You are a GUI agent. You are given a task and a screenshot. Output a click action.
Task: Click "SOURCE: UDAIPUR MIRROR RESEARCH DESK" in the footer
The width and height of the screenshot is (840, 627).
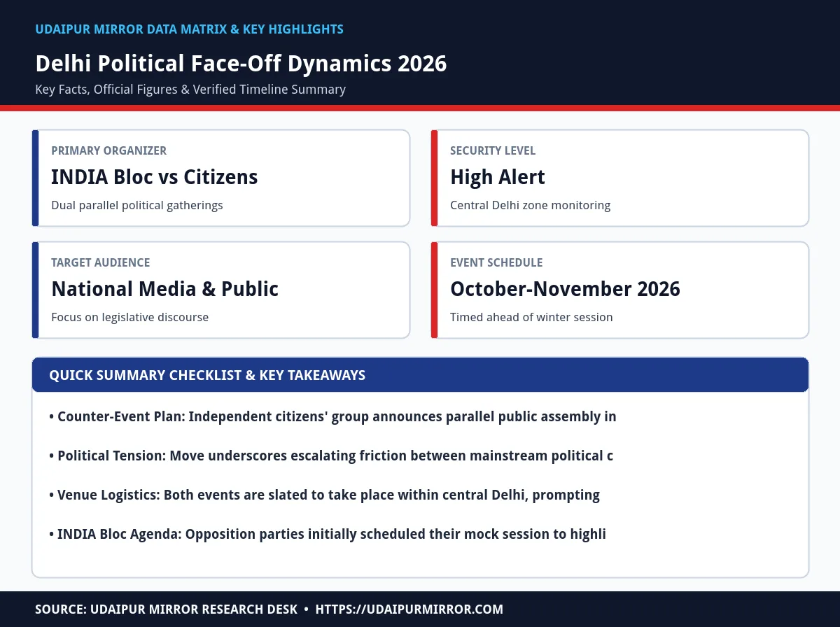tap(167, 610)
